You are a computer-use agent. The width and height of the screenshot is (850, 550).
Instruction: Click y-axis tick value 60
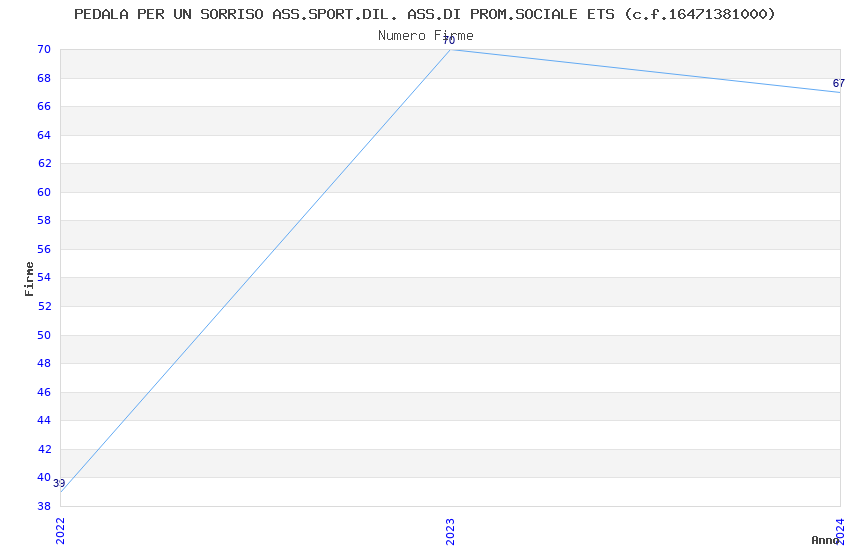click(x=44, y=192)
